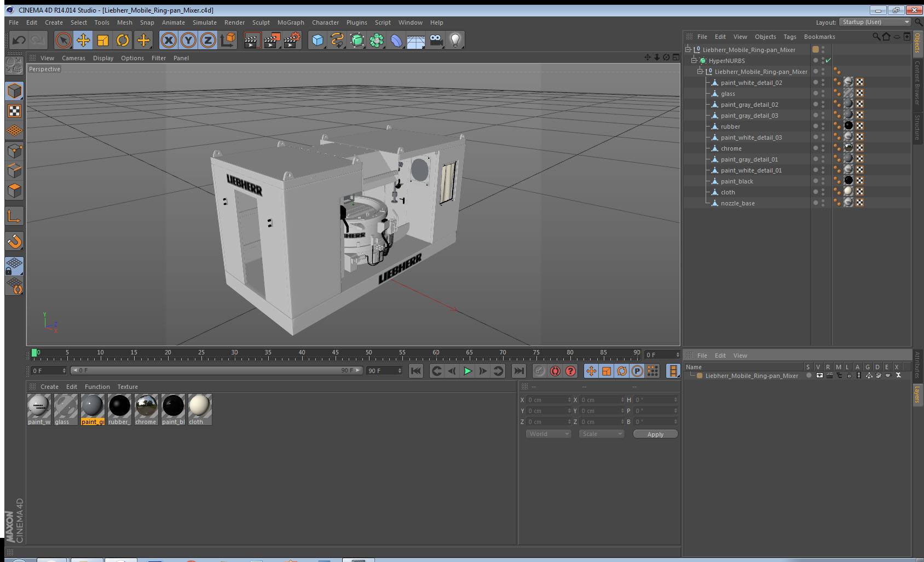924x562 pixels.
Task: Select nozzle_base in object tree
Action: [737, 203]
